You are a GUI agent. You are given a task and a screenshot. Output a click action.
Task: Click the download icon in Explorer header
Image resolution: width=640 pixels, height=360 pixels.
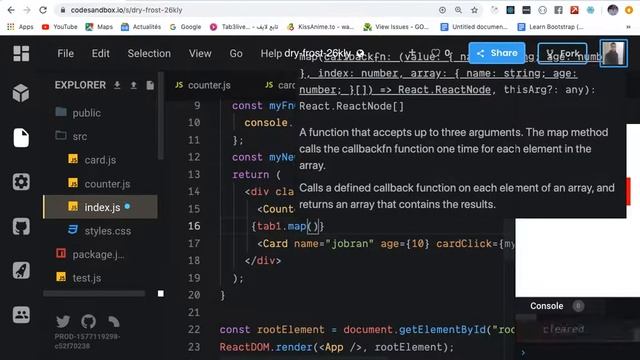pyautogui.click(x=117, y=85)
